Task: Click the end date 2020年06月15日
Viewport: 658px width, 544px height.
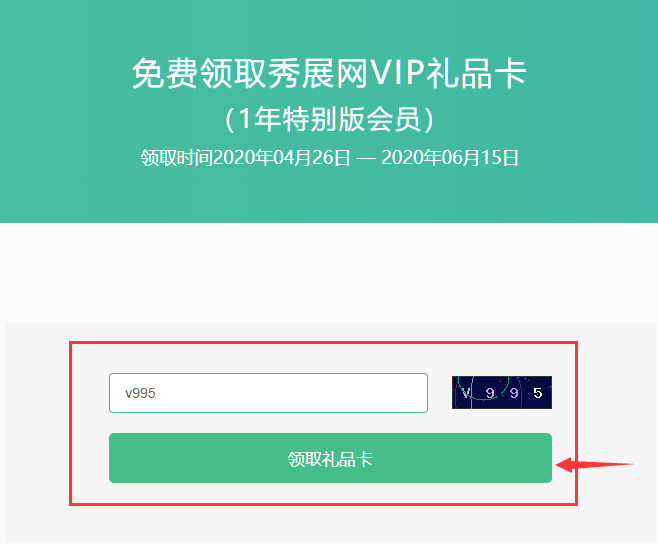Action: pyautogui.click(x=450, y=158)
